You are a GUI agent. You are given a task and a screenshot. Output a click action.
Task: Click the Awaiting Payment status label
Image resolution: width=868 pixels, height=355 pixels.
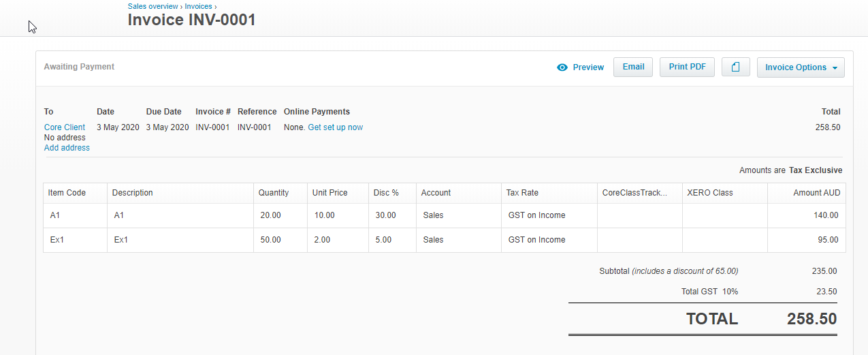[x=79, y=67]
